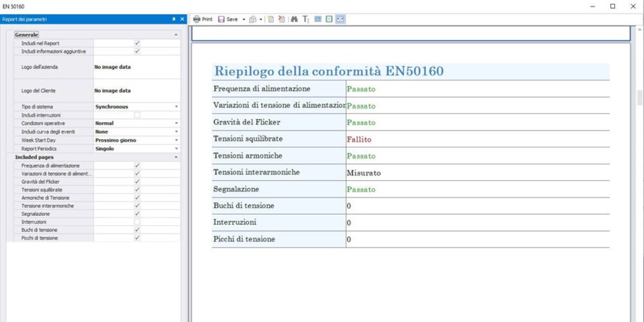Toggle the Interruzioni page checkbox
Screen dimensions: 644x322
(137, 221)
